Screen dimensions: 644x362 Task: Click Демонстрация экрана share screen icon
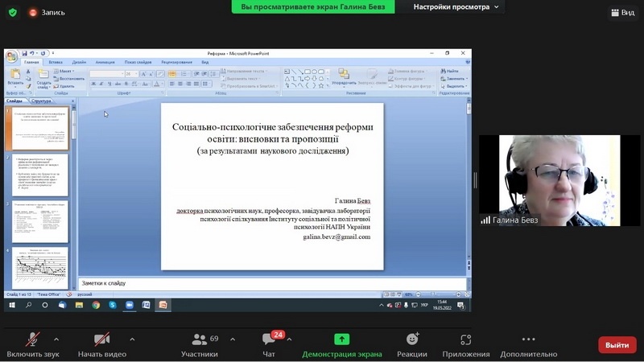tap(341, 339)
